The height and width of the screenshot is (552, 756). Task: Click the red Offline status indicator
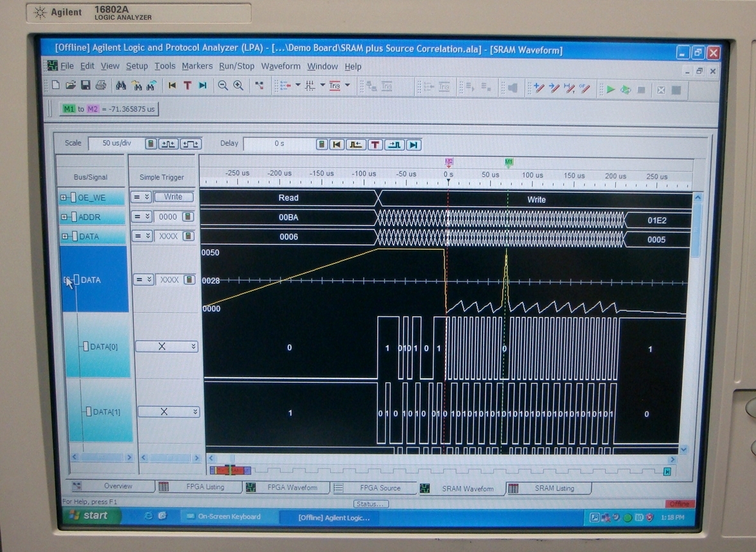(680, 504)
